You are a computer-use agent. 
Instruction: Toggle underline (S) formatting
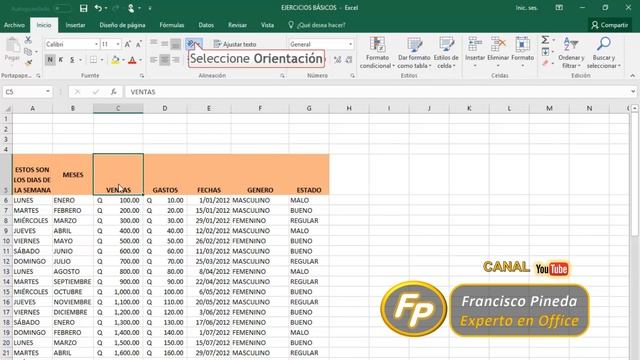point(72,60)
